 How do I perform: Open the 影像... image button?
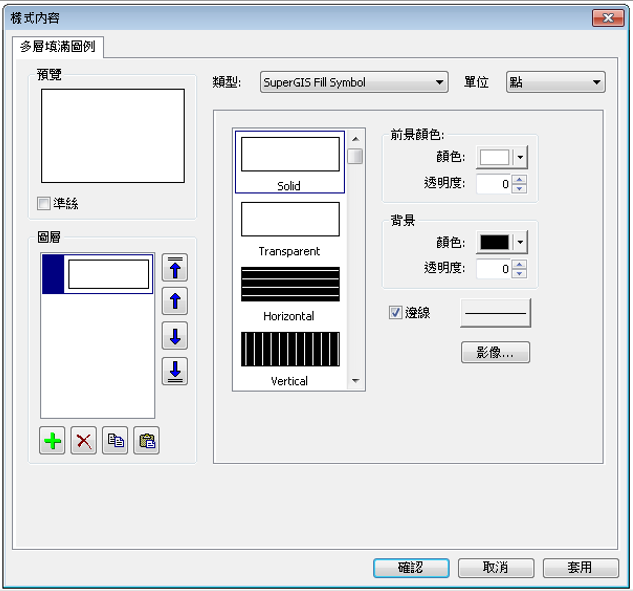[x=495, y=352]
